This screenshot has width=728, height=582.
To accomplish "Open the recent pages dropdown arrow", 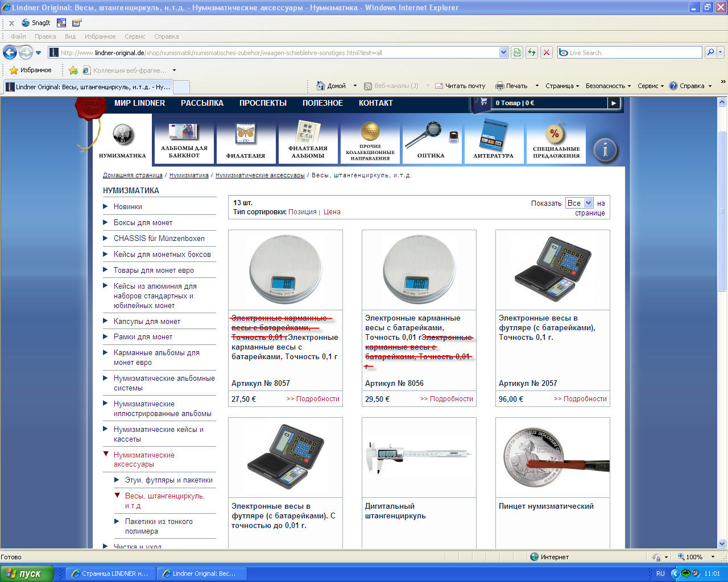I will click(x=38, y=53).
